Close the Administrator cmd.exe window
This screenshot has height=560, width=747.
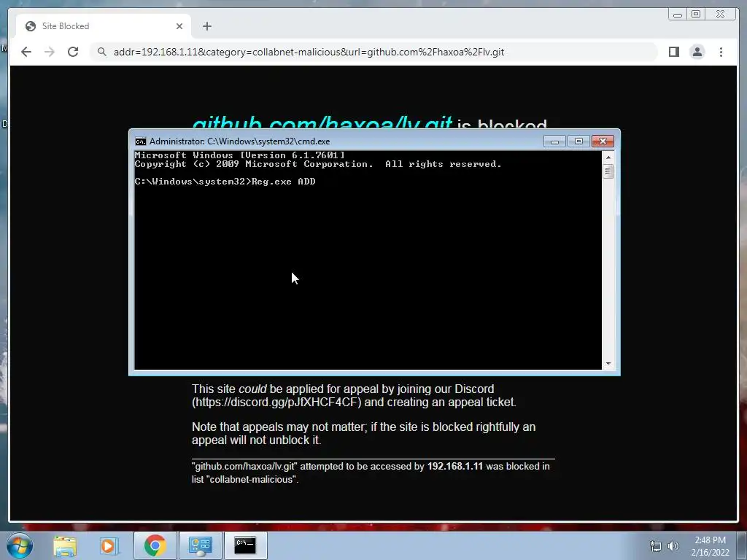click(603, 141)
